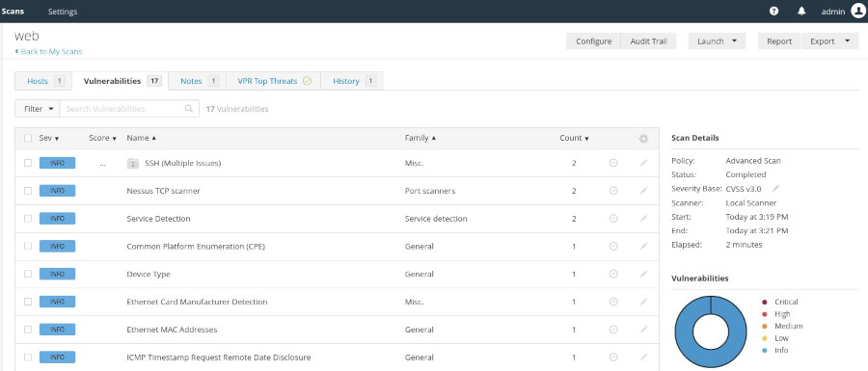Screen dimensions: 868x371
Task: Click circle check icon for Device Type
Action: [613, 274]
